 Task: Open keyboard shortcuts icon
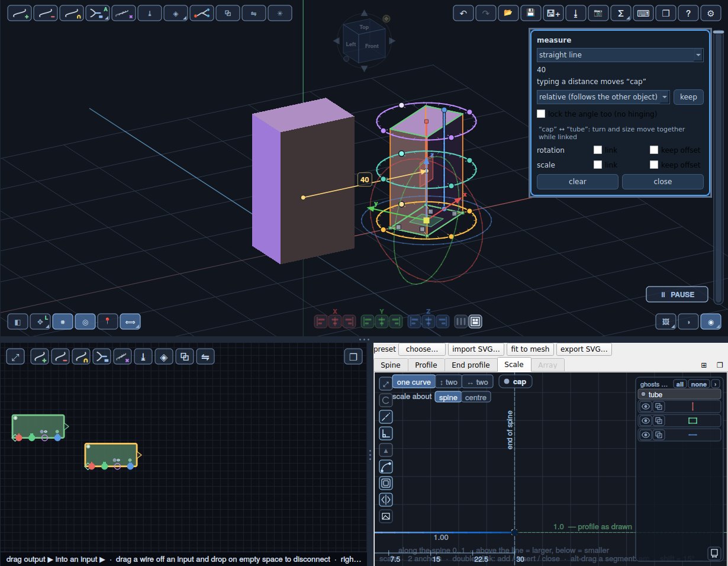tap(643, 13)
